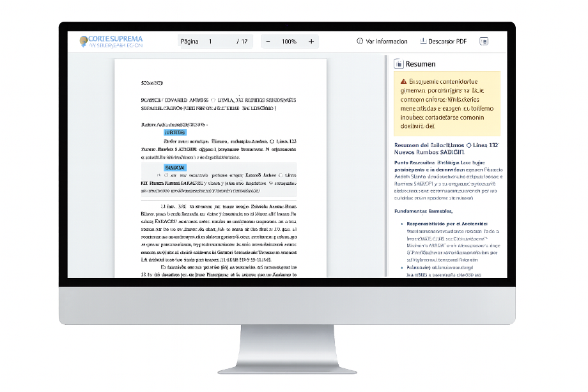Click the Corte Suprema logo
The width and height of the screenshot is (588, 392).
click(x=111, y=42)
